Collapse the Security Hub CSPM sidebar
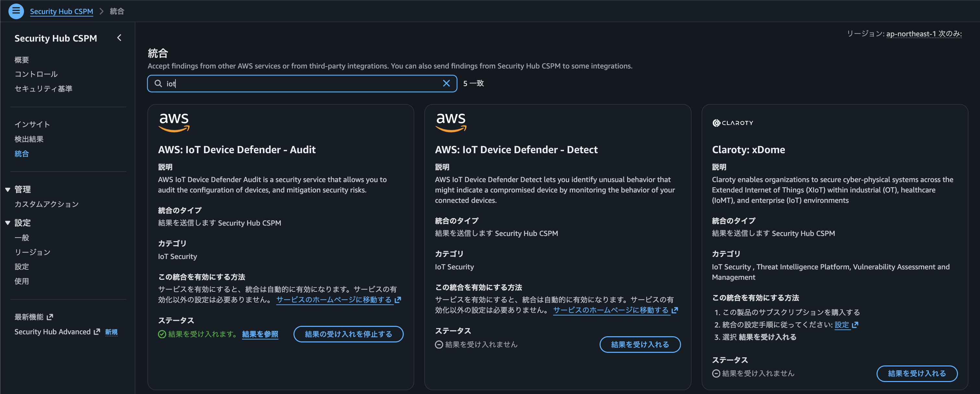This screenshot has height=394, width=980. [119, 38]
